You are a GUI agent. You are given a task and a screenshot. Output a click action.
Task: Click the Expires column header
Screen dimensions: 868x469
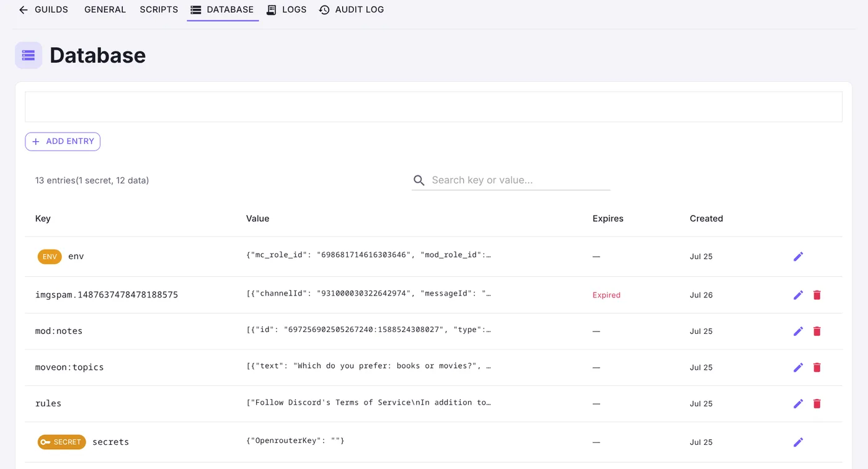(x=608, y=219)
